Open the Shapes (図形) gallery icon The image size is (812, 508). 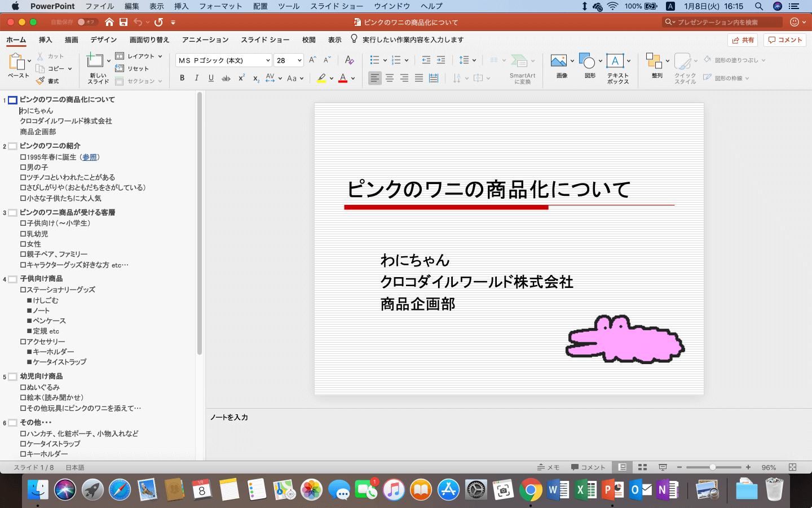(586, 62)
